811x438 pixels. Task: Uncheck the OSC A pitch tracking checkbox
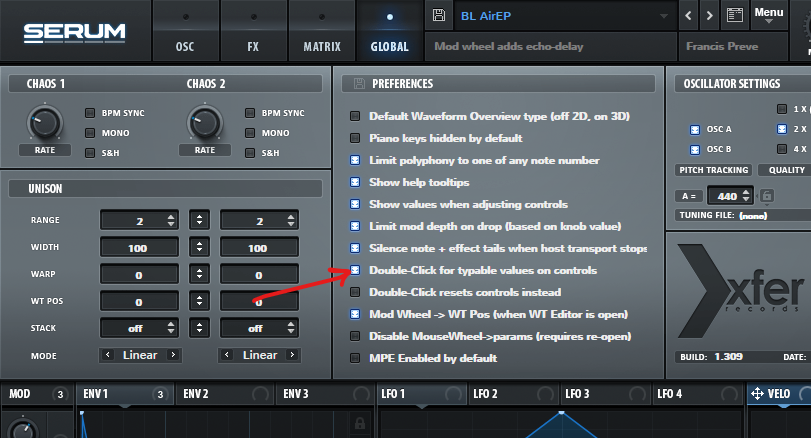(695, 130)
